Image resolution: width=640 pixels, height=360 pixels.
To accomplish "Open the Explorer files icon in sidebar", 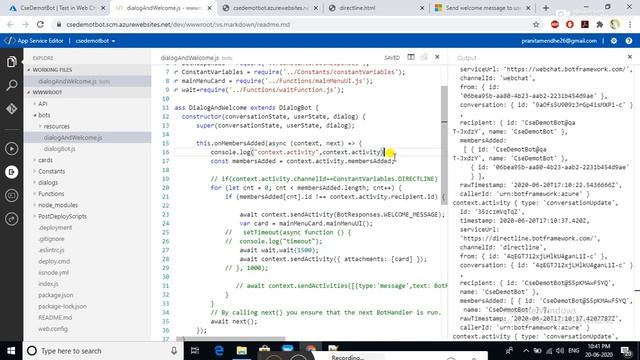I will 11,62.
